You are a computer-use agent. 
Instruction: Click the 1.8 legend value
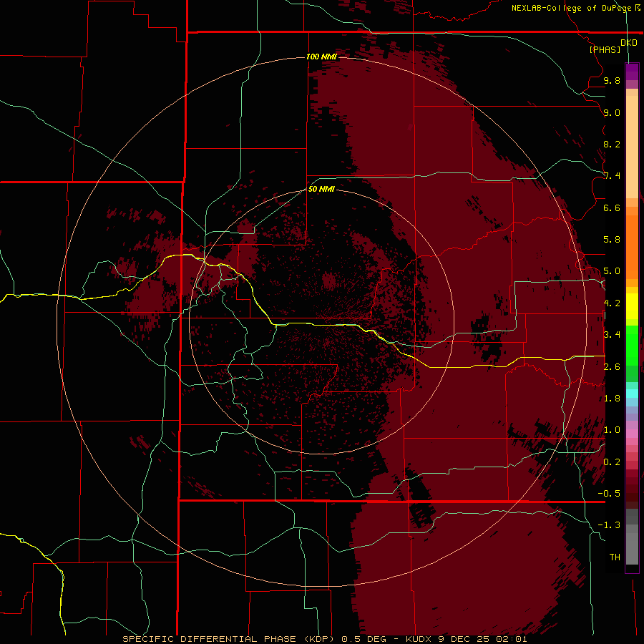click(x=612, y=399)
